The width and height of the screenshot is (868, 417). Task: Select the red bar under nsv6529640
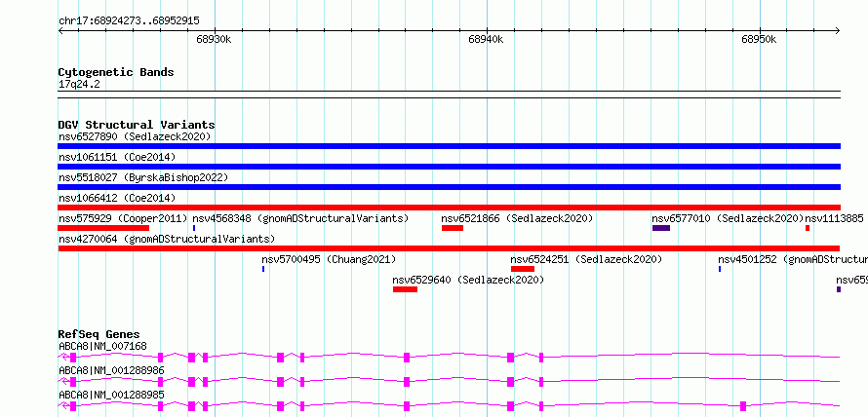[x=405, y=289]
